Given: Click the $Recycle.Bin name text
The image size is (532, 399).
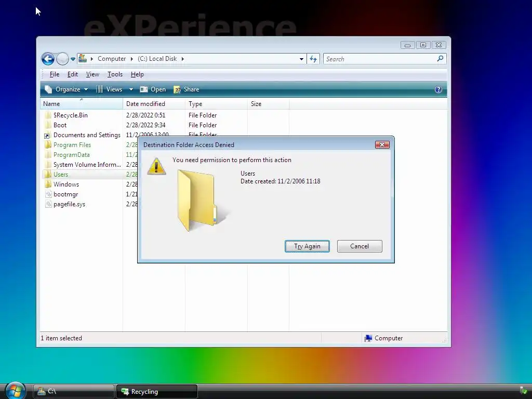Looking at the screenshot, I should 71,115.
